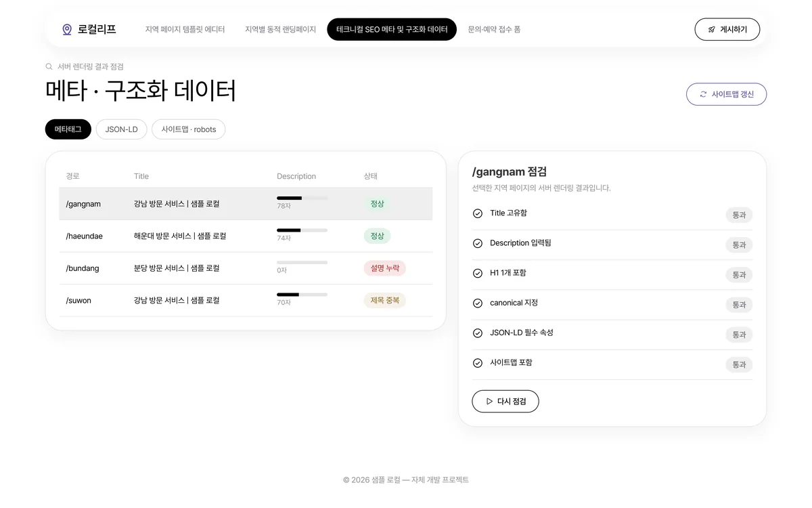
Task: Click the 정상 status badge for /haeundae
Action: tap(377, 236)
